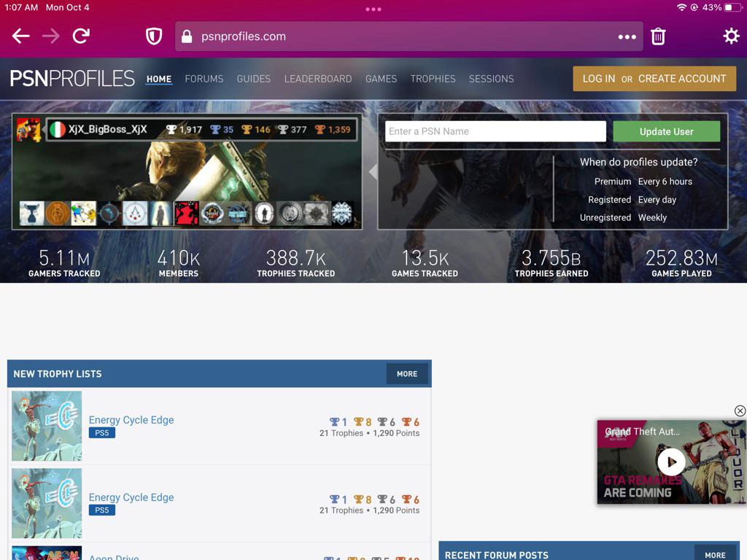Click the LOG IN button
The height and width of the screenshot is (560, 747).
click(598, 78)
